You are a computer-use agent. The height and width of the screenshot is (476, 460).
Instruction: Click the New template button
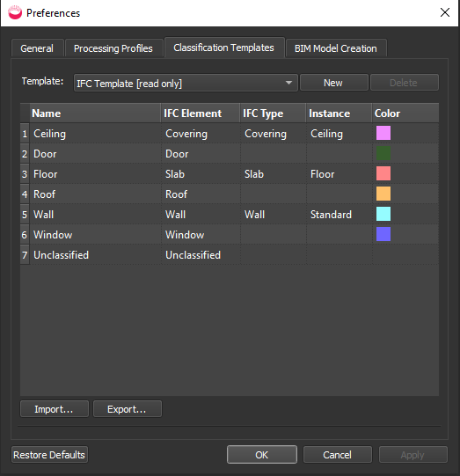click(x=333, y=83)
